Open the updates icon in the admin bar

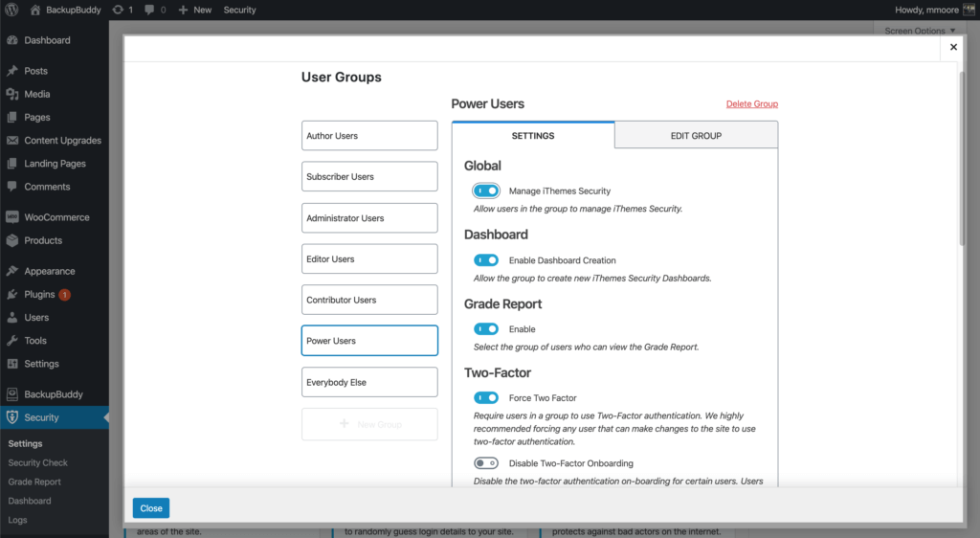coord(118,10)
